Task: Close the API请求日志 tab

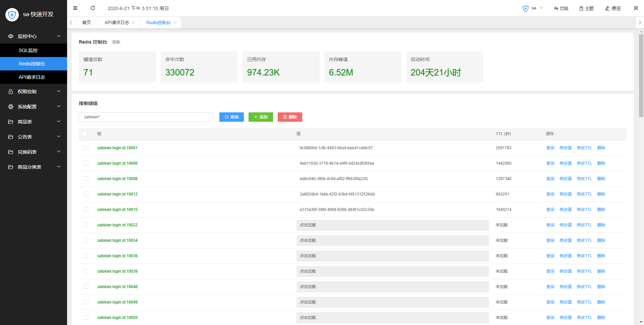Action: 133,22
